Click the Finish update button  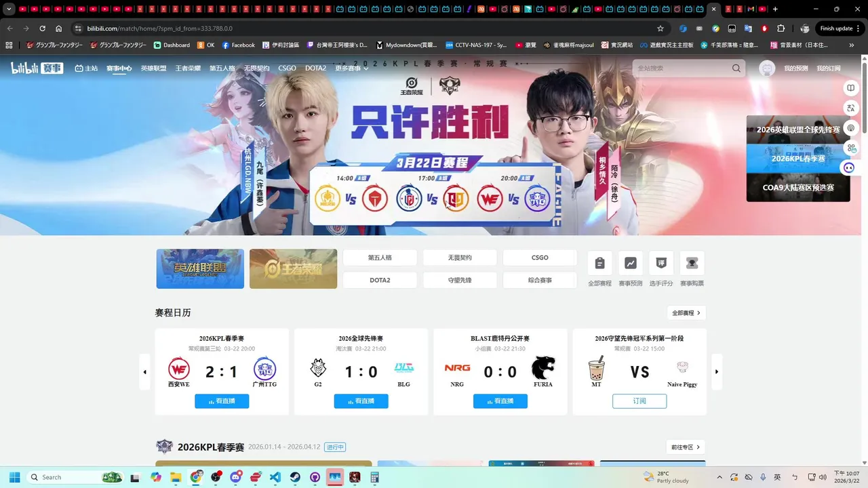pos(840,28)
